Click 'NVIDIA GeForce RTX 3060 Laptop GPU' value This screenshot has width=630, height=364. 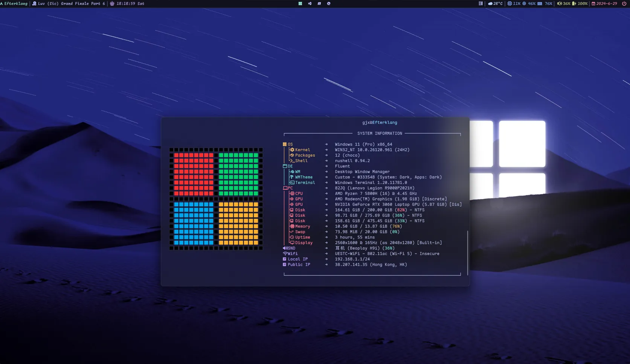point(377,204)
